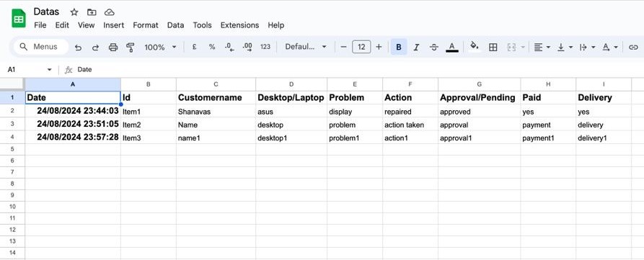This screenshot has width=644, height=260.
Task: Check cloud save status icon
Action: pyautogui.click(x=109, y=12)
